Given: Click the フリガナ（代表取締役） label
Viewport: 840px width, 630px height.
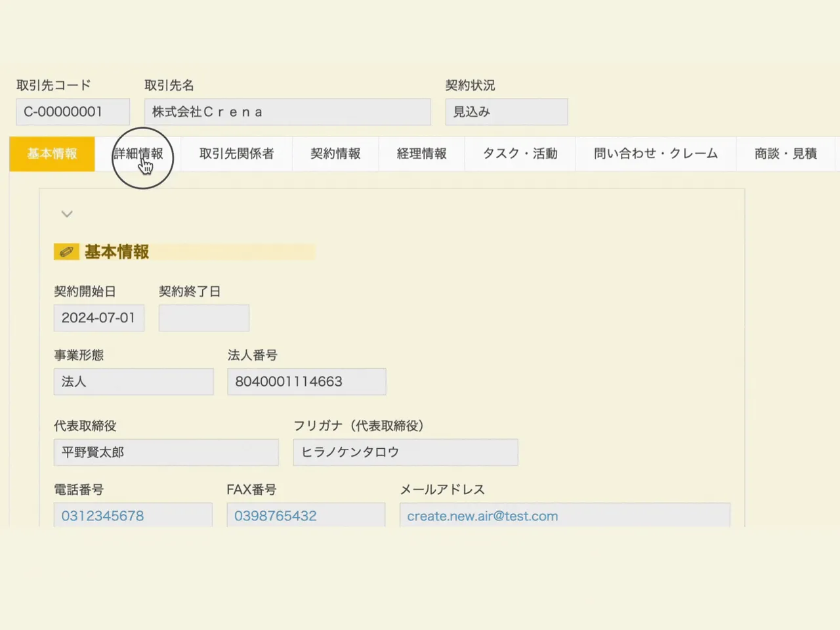Looking at the screenshot, I should tap(360, 426).
